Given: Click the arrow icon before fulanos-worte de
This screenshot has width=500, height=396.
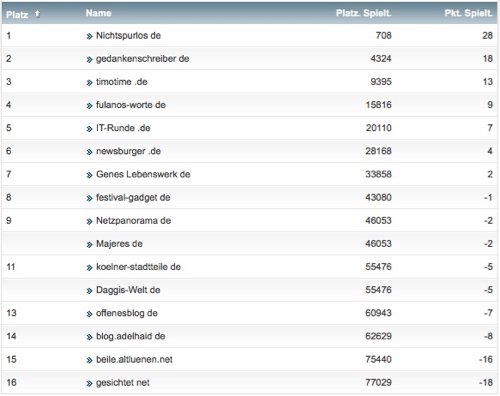Looking at the screenshot, I should pyautogui.click(x=89, y=106).
